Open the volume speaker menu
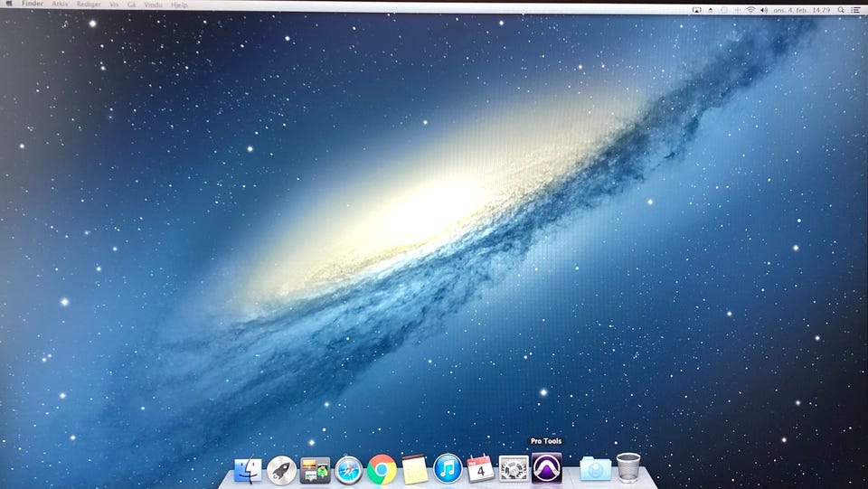 click(x=765, y=10)
